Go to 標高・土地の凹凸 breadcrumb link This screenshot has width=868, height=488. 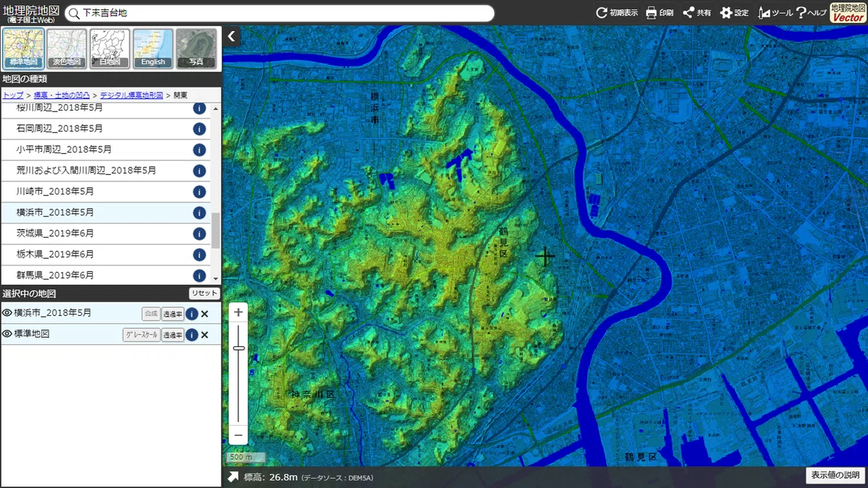click(x=61, y=95)
